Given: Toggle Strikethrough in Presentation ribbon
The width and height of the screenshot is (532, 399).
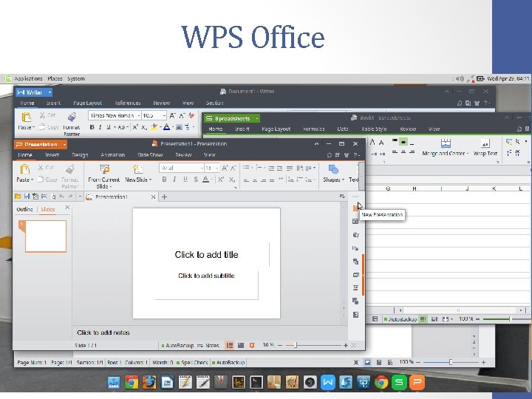Looking at the screenshot, I should (x=196, y=180).
